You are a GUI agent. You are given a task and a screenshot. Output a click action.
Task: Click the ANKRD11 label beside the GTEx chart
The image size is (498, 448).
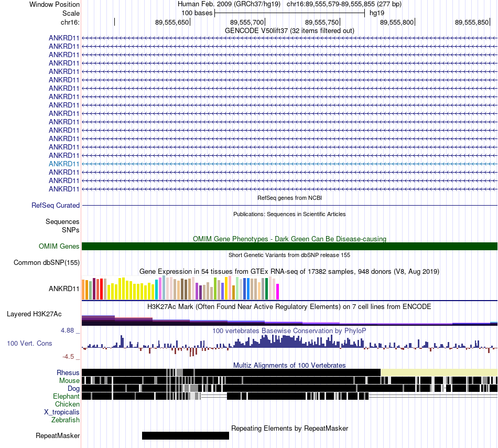[x=64, y=289]
